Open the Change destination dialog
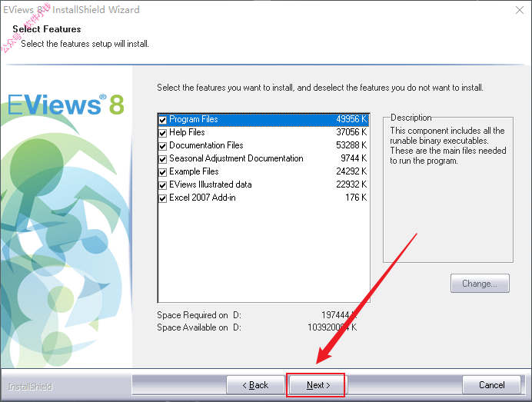Viewport: 532px width, 402px height. coord(480,284)
